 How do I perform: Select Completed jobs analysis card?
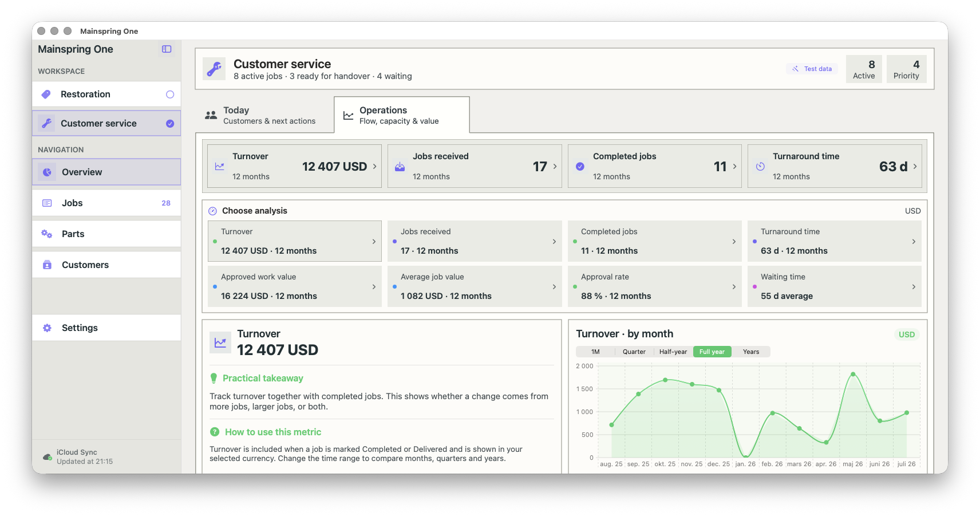coord(654,241)
